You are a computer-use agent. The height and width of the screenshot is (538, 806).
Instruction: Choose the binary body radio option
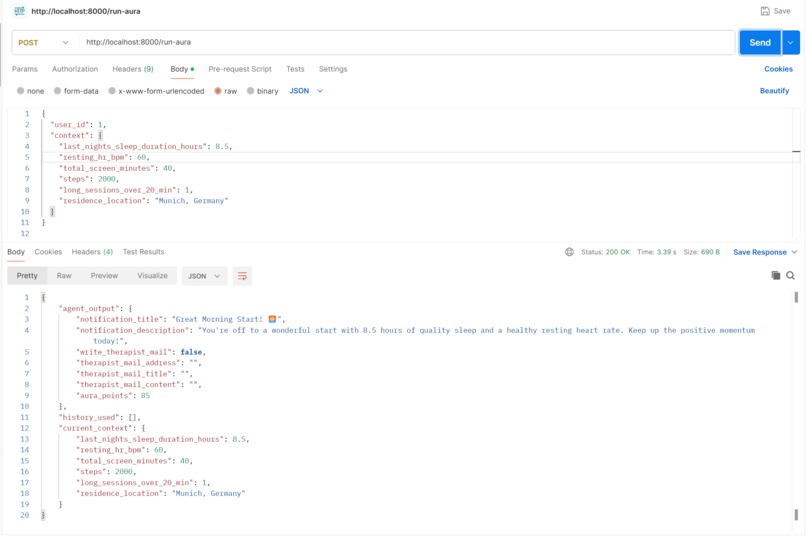(x=250, y=91)
